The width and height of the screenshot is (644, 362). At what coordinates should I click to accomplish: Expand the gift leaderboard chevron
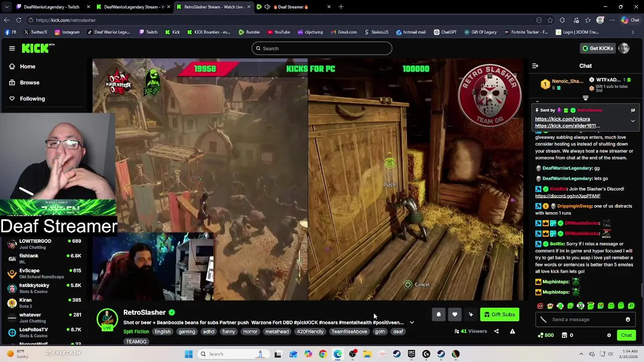tap(586, 98)
